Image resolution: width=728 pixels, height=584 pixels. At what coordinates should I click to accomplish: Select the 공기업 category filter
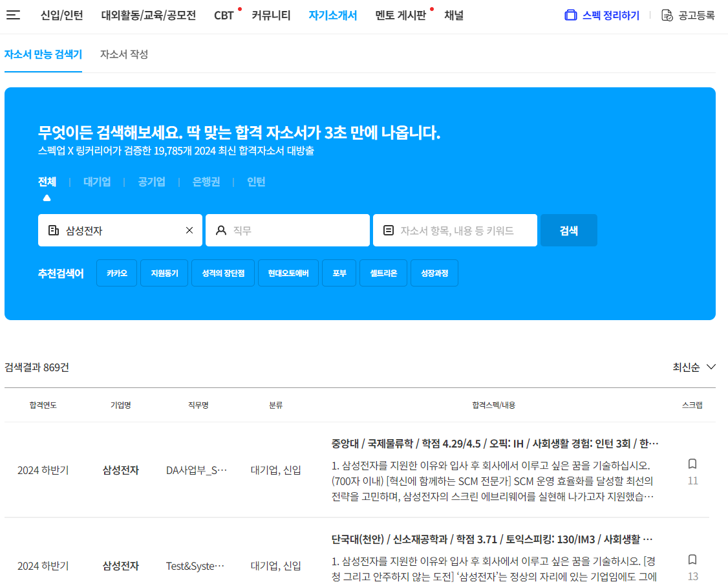point(152,182)
